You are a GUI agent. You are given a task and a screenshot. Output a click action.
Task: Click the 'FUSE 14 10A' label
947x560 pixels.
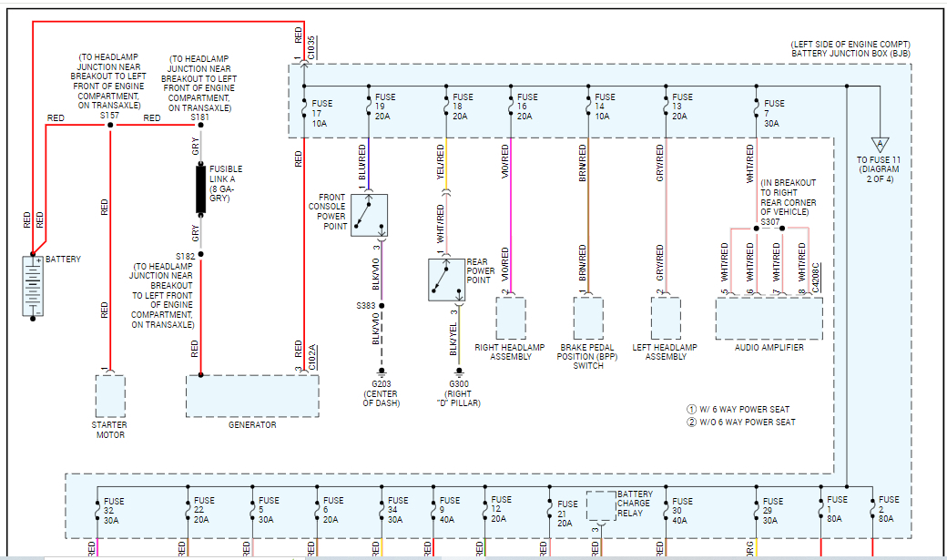(605, 107)
